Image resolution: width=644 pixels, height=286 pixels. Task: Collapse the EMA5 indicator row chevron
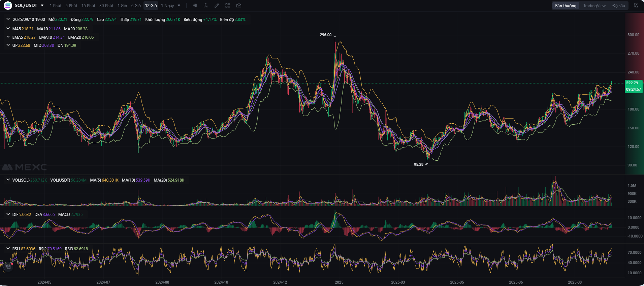pyautogui.click(x=8, y=37)
